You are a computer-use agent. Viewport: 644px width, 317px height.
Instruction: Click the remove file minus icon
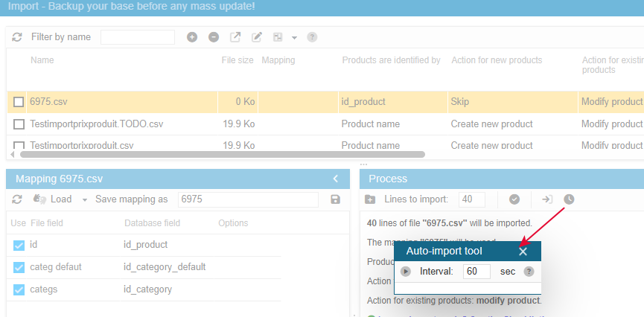[214, 37]
